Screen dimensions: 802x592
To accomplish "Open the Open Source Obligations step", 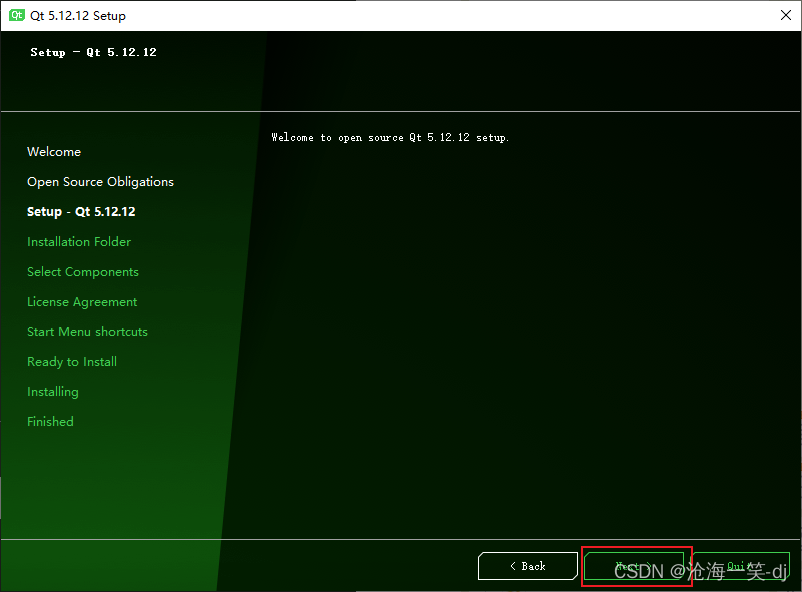I will 100,181.
